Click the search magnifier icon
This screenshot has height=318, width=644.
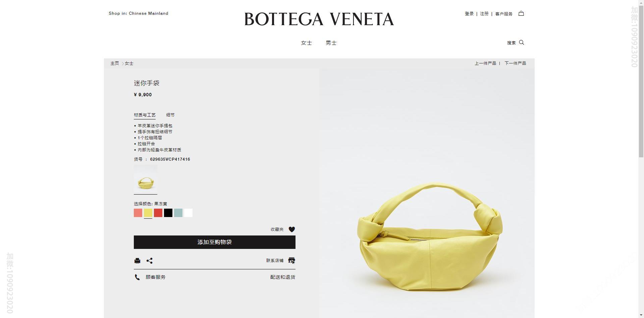click(x=522, y=42)
